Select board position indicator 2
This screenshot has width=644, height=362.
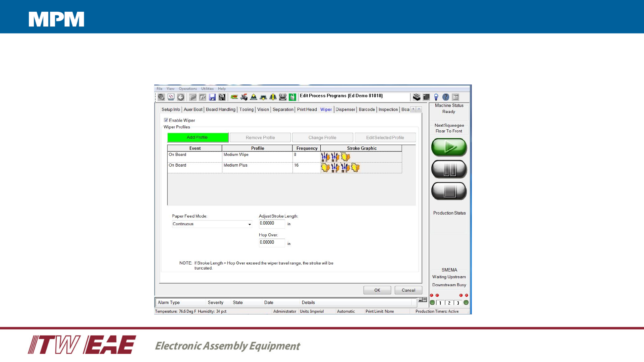(x=449, y=303)
